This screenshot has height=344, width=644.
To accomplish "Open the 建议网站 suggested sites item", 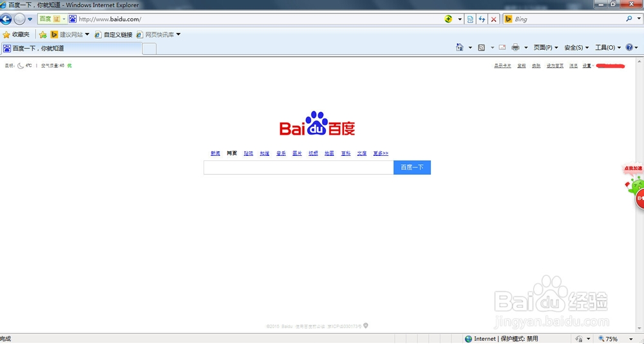I will pos(70,35).
